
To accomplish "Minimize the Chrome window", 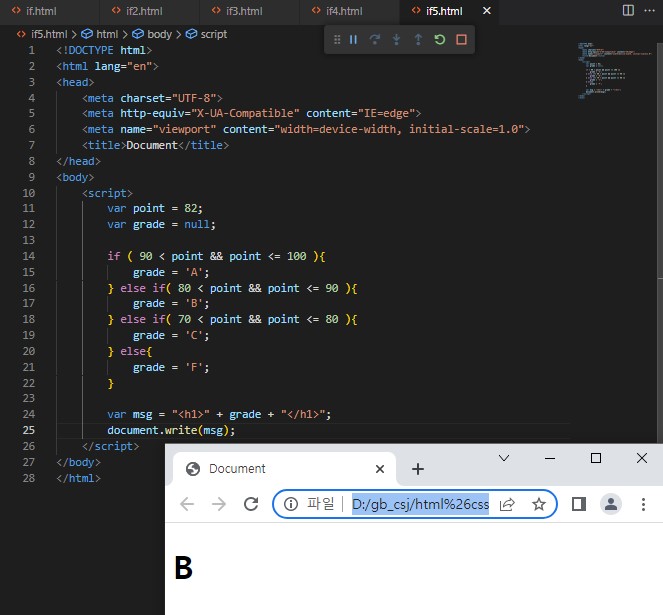I will tap(550, 458).
